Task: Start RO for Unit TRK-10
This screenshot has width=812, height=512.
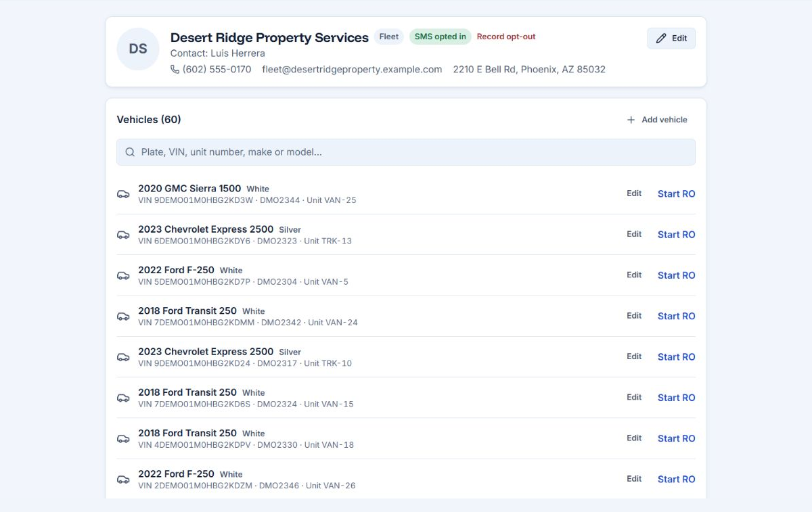Action: click(x=677, y=356)
